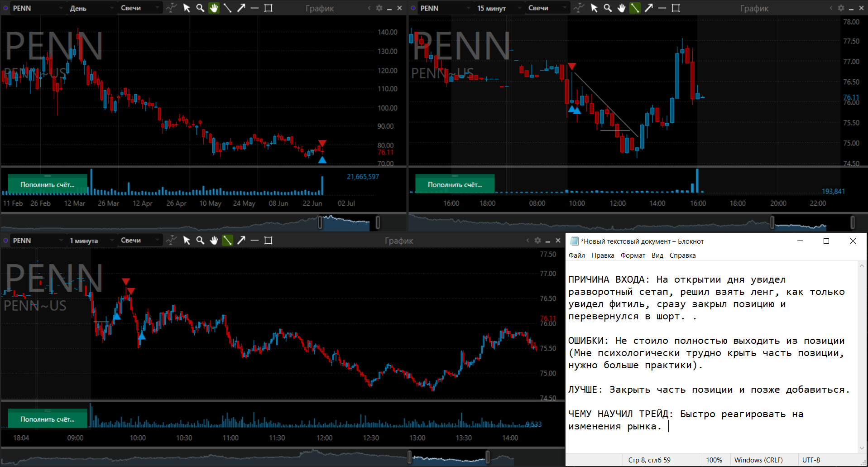This screenshot has width=868, height=467.
Task: Select the pointer tool in 15-minute chart
Action: tap(594, 8)
